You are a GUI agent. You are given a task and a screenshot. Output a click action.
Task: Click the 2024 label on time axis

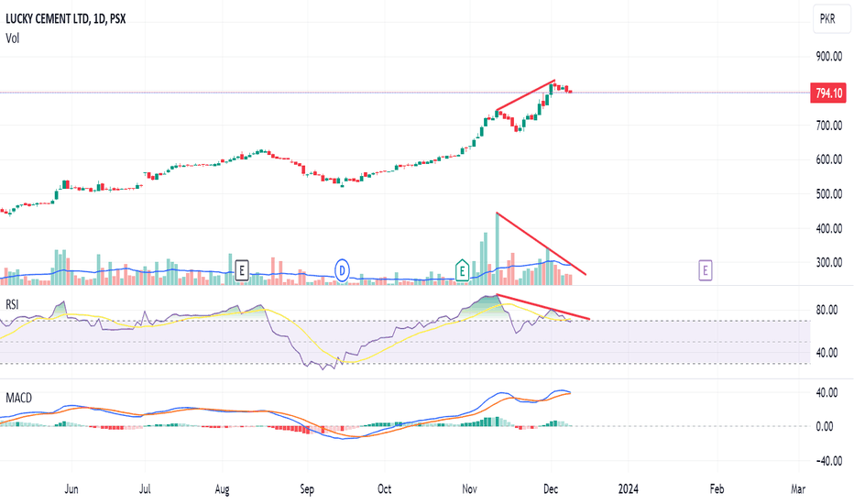click(628, 488)
